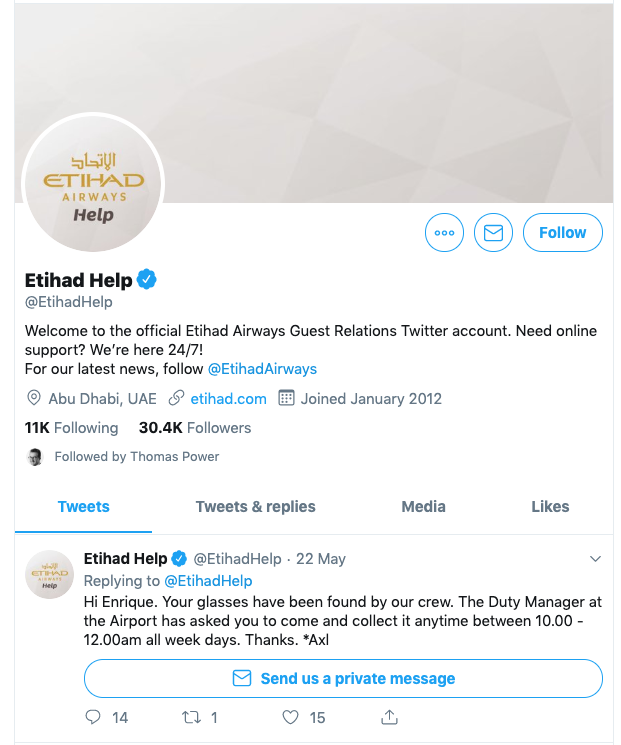Expand the tweet options chevron
The image size is (621, 745).
[x=595, y=559]
